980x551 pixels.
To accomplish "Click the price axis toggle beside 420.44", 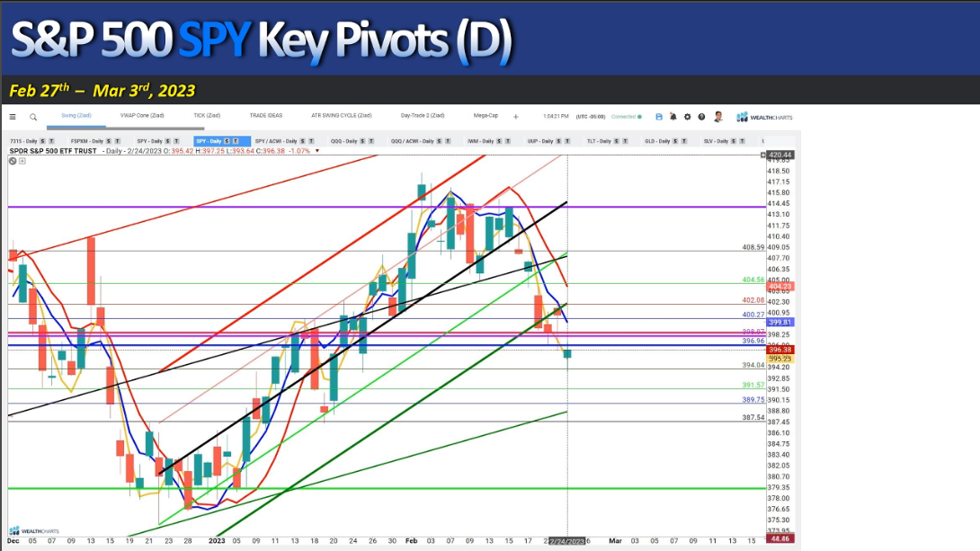I will pyautogui.click(x=762, y=155).
